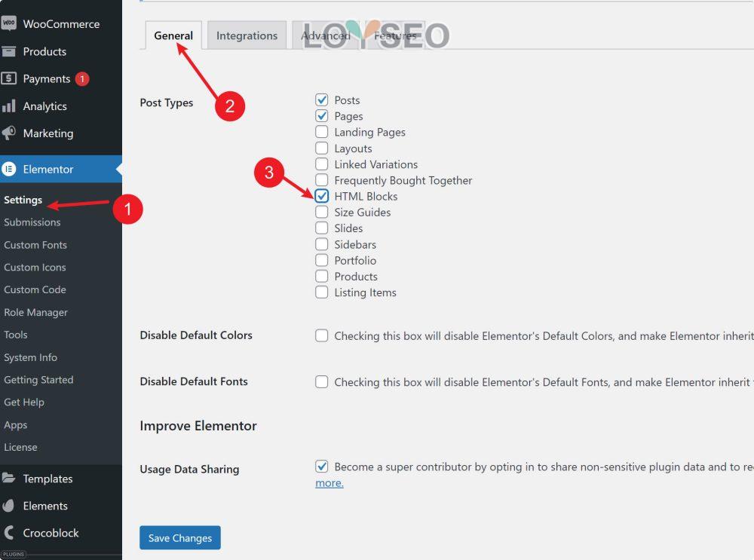The image size is (754, 560).
Task: Check Frequently Bought Together box
Action: coord(322,180)
